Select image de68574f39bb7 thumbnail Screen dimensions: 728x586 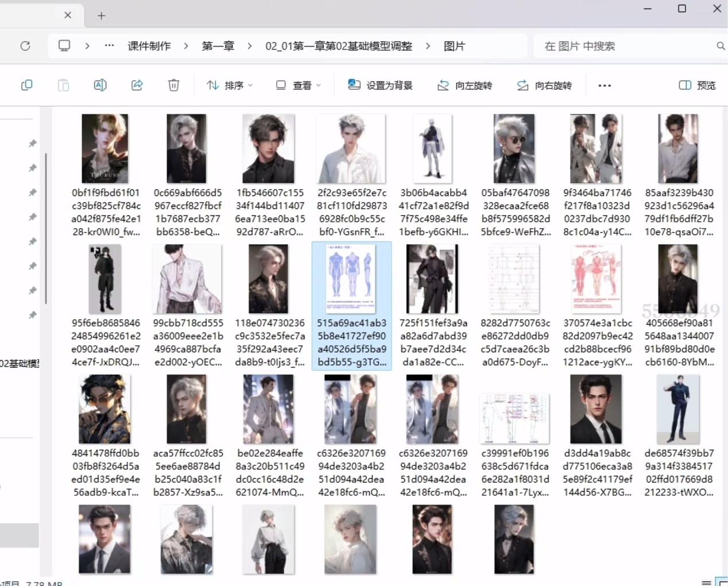point(678,409)
